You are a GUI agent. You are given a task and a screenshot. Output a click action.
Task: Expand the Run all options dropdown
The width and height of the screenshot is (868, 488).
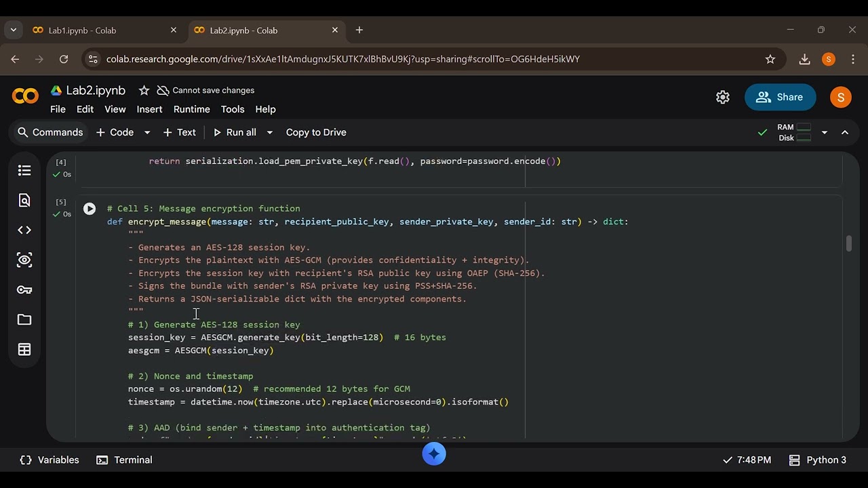[x=269, y=132]
